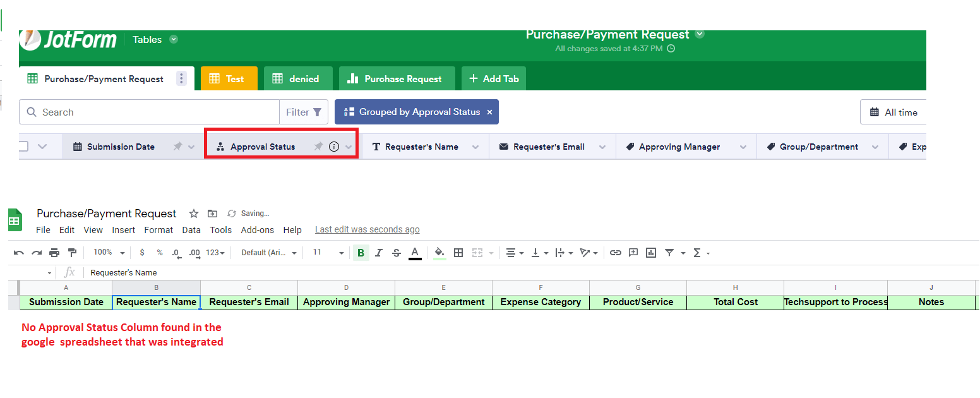Open the Insert chart tool
980x398 pixels.
coord(650,253)
